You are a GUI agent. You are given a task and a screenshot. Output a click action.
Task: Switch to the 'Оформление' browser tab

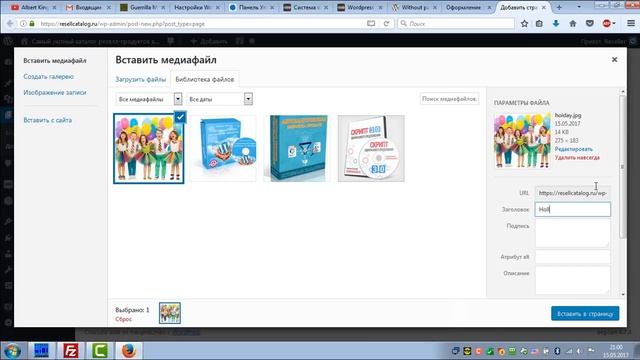[468, 7]
